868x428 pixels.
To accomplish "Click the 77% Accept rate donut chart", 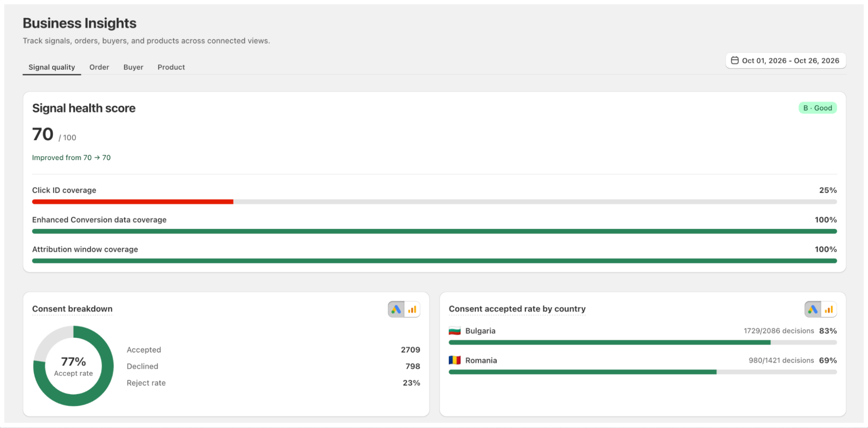I will (73, 366).
